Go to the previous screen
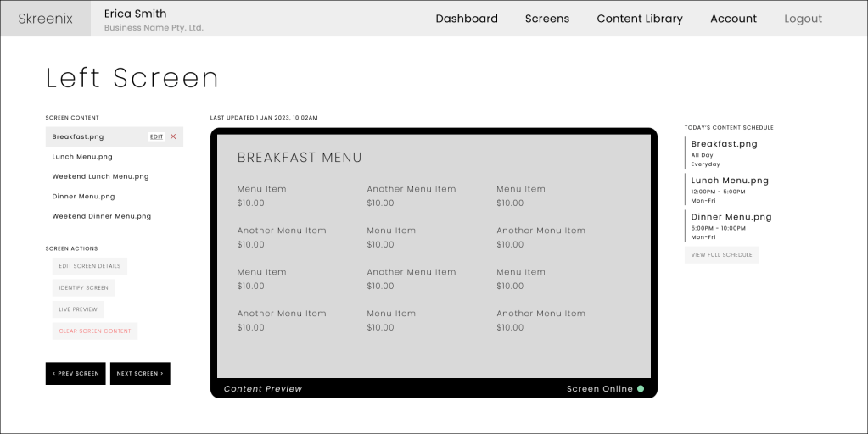Image resolution: width=868 pixels, height=434 pixels. (x=76, y=374)
